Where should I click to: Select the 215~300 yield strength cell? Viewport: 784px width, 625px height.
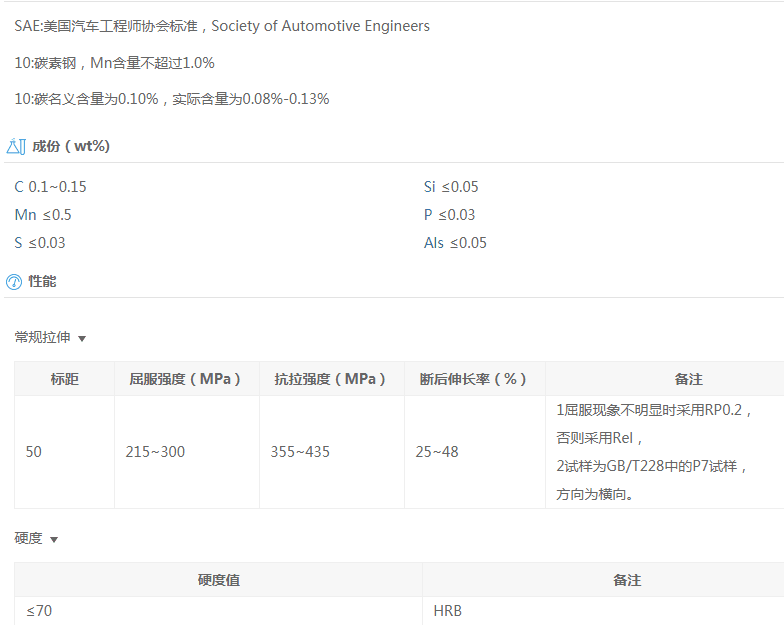(155, 452)
